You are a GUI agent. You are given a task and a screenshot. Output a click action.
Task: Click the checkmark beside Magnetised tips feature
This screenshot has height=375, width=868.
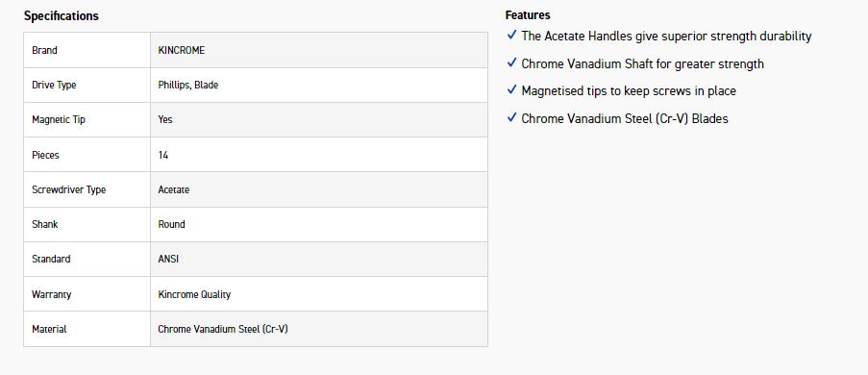coord(511,90)
